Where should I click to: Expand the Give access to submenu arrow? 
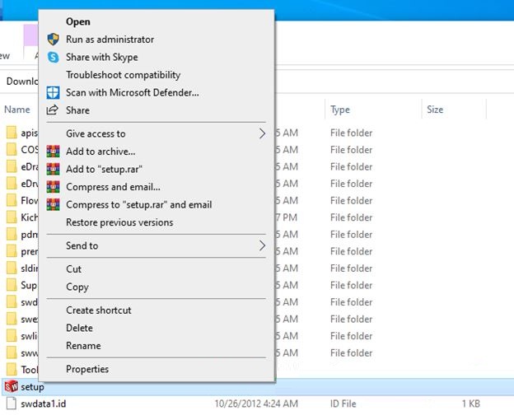262,133
